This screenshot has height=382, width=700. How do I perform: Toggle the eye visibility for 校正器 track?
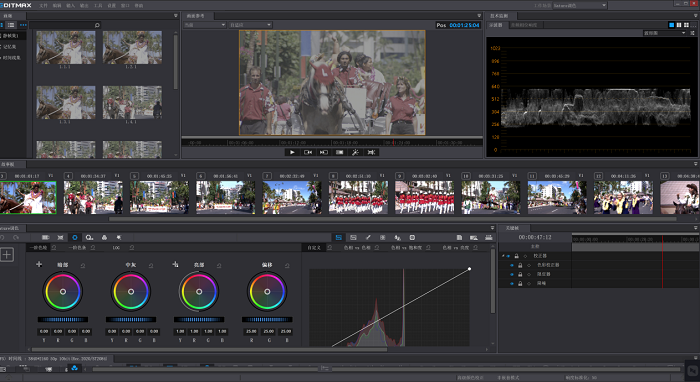click(x=508, y=256)
